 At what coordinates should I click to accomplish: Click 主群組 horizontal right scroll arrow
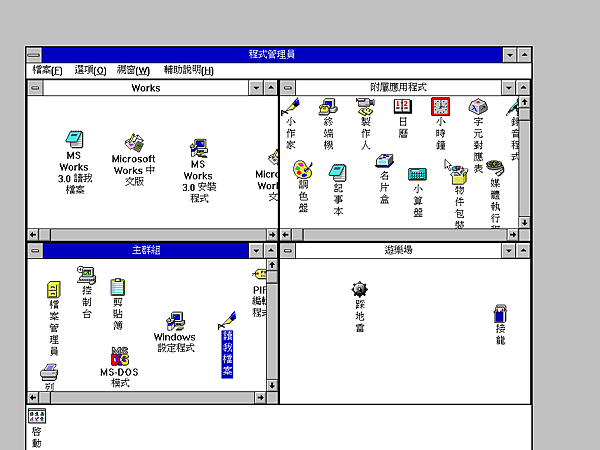[x=261, y=398]
